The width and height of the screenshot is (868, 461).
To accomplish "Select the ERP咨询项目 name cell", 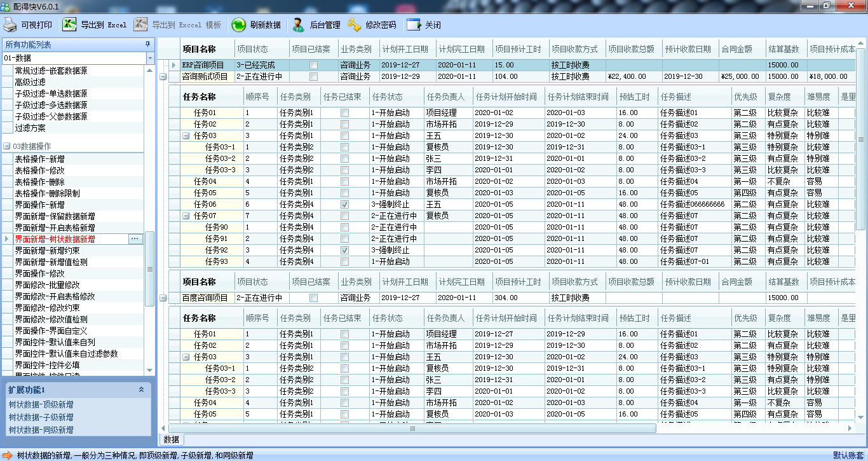I will (207, 65).
